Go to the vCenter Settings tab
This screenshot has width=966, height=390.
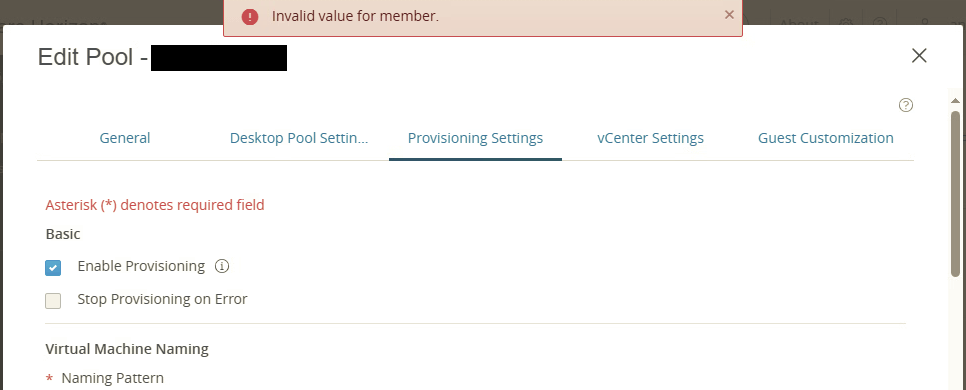(651, 138)
